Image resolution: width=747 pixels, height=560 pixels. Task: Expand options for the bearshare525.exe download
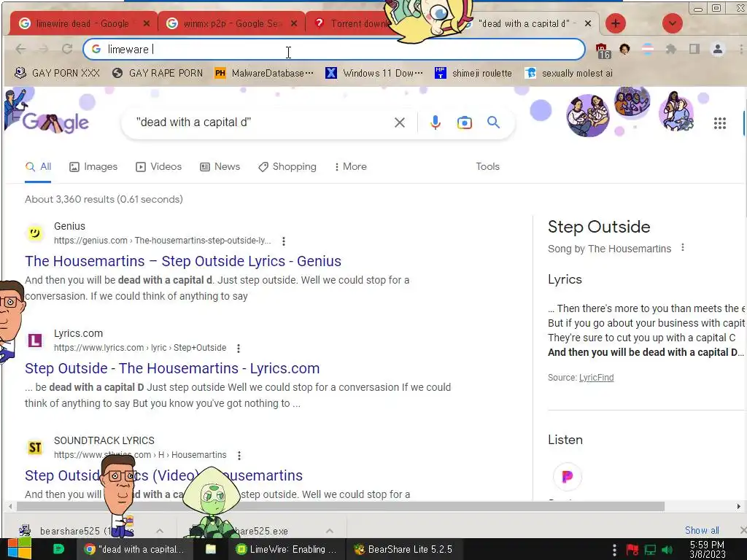[x=329, y=531]
